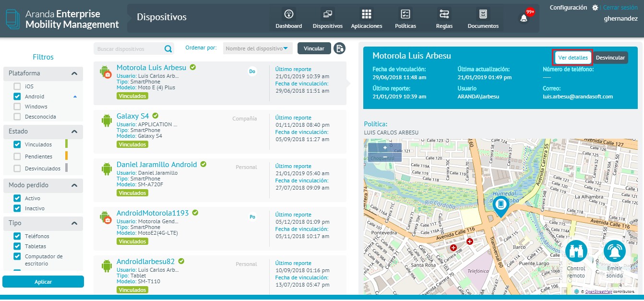Click the green check next to Galaxy S4
The height and width of the screenshot is (301, 644).
click(x=155, y=116)
